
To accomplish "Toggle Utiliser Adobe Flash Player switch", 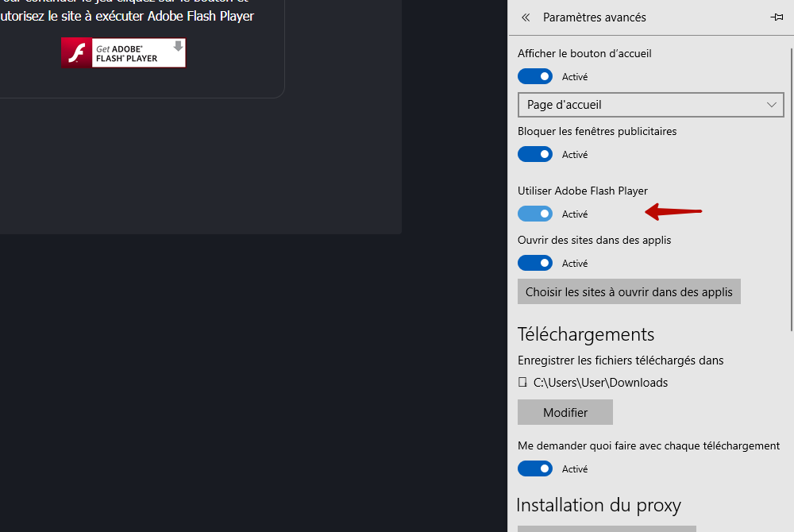I will [535, 214].
